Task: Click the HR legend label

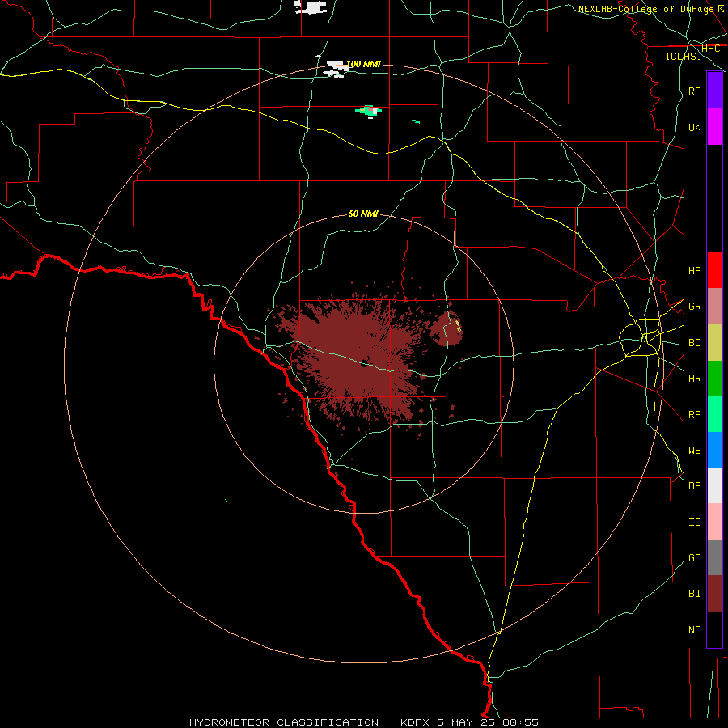Action: 694,379
